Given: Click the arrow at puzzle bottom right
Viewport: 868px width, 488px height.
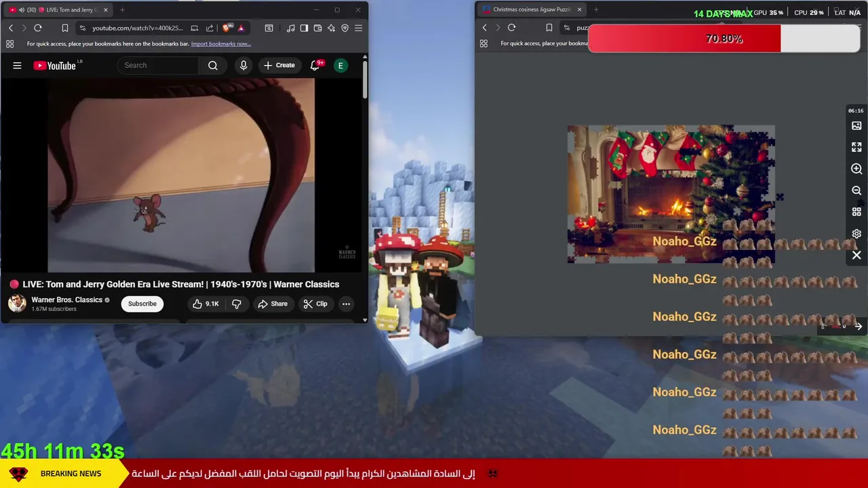Looking at the screenshot, I should (858, 327).
